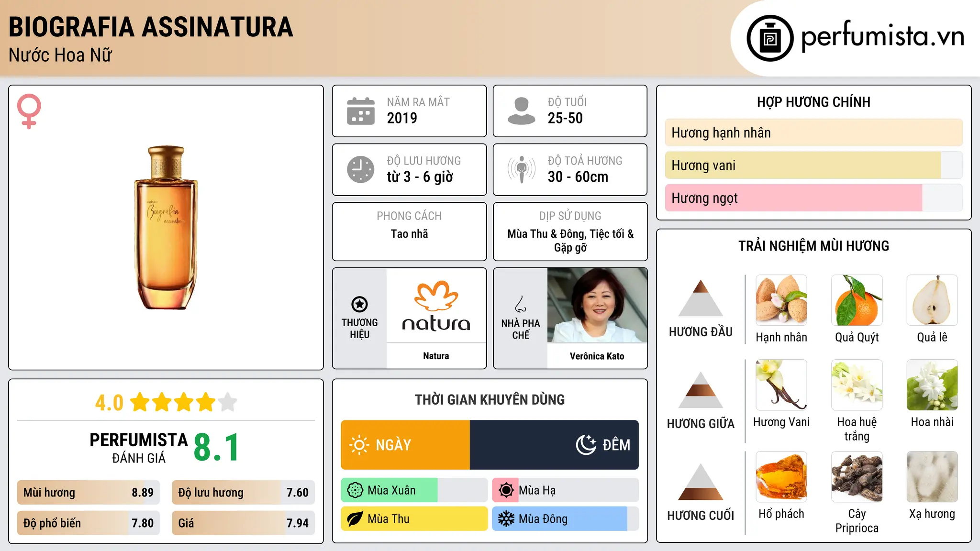Select the Cây Priprioca note image

pyautogui.click(x=857, y=477)
